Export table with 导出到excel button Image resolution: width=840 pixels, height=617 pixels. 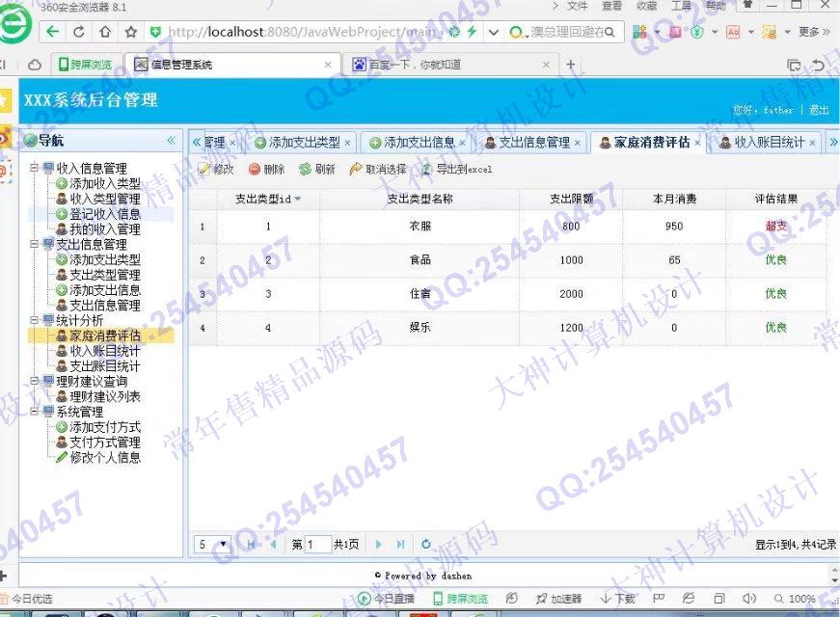tap(456, 170)
